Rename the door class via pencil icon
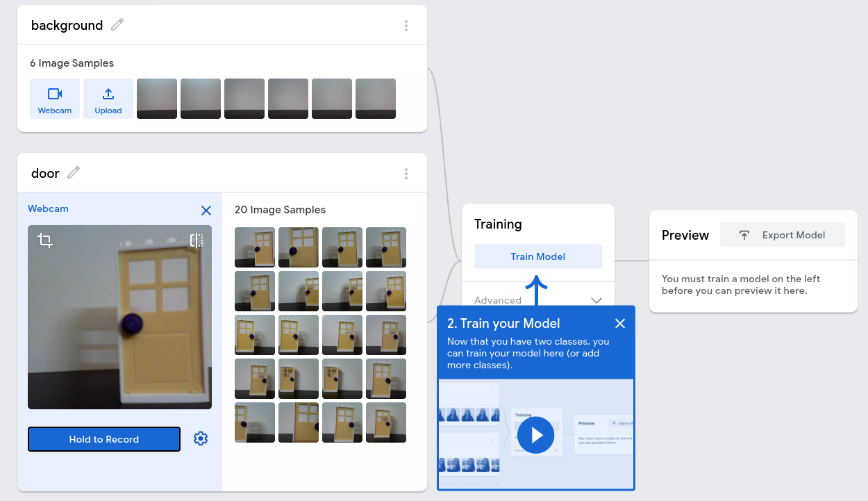Screen dimensions: 868x501 pos(74,173)
